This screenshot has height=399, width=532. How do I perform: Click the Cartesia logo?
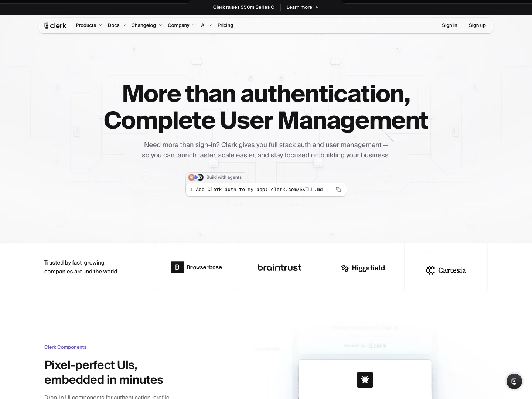pyautogui.click(x=446, y=270)
